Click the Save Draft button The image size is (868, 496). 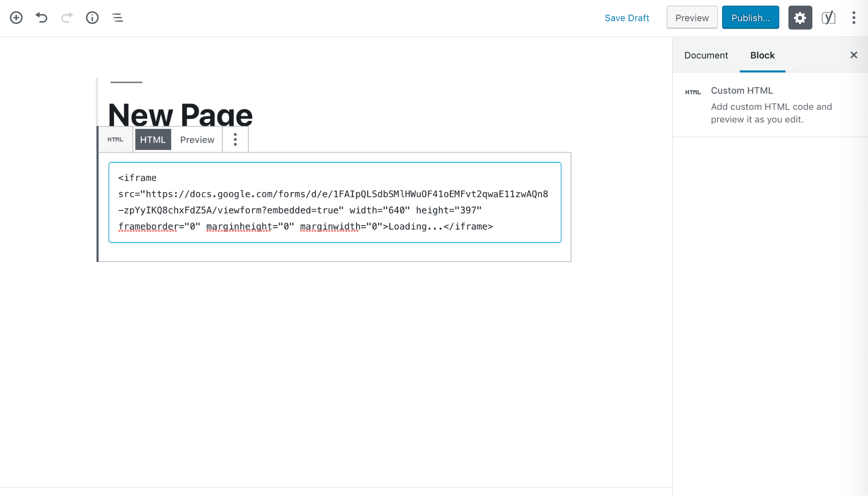click(x=627, y=17)
